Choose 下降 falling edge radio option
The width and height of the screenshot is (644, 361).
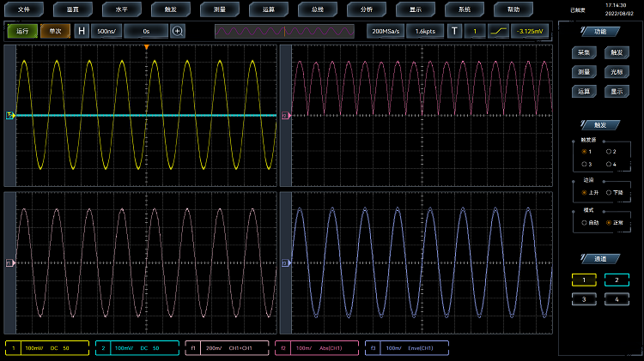tap(609, 192)
